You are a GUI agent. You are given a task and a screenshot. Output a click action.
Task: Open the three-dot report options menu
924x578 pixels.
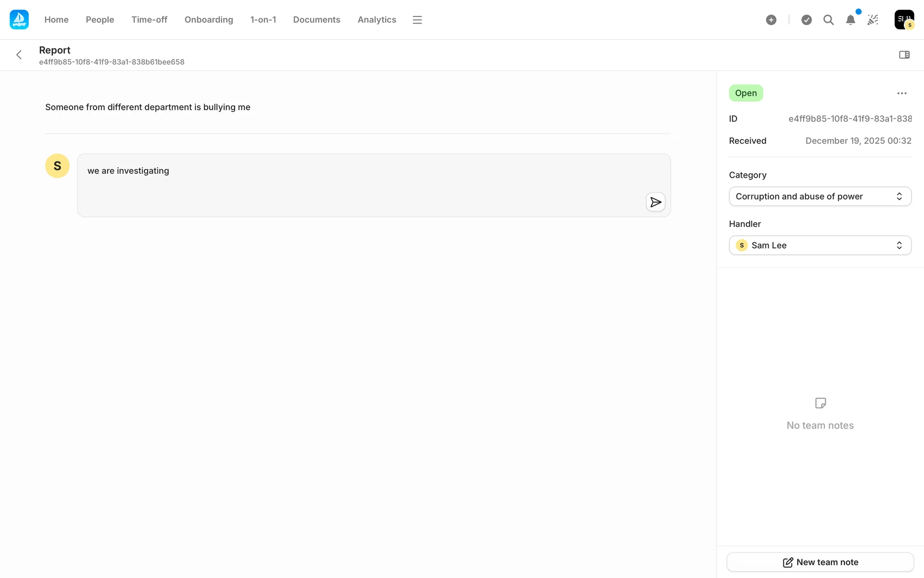[902, 93]
